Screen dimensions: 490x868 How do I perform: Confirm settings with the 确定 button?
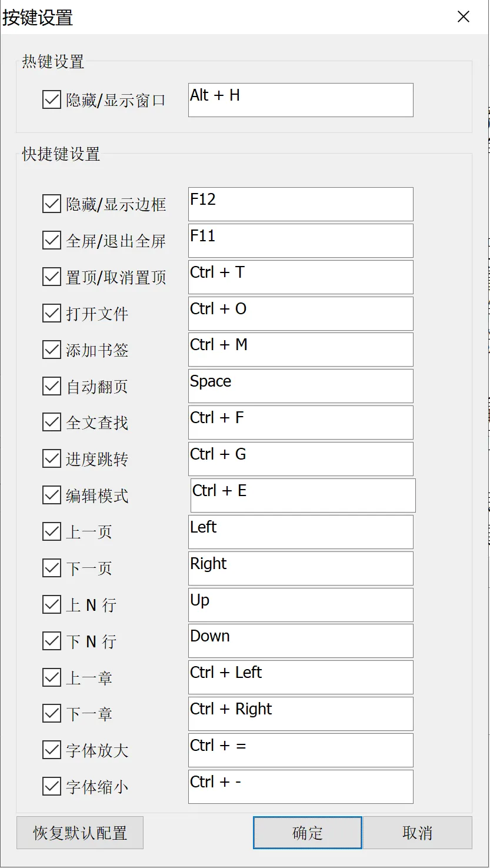coord(308,833)
